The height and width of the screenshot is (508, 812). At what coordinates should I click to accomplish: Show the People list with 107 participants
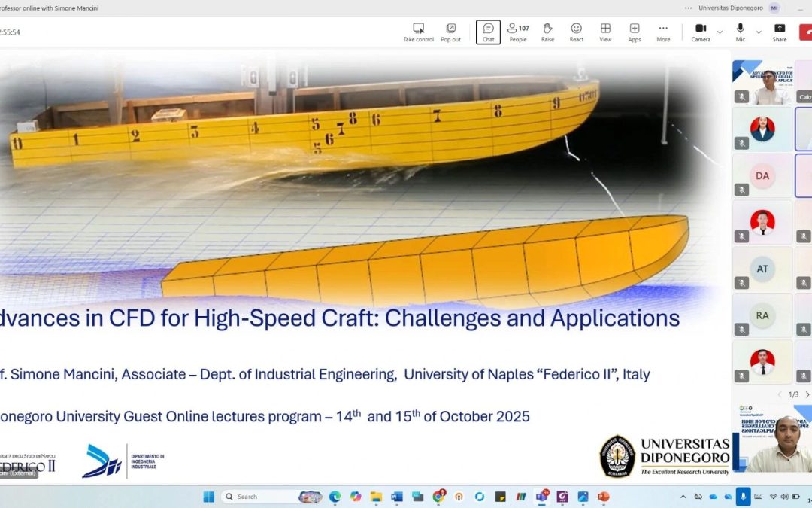pos(517,32)
